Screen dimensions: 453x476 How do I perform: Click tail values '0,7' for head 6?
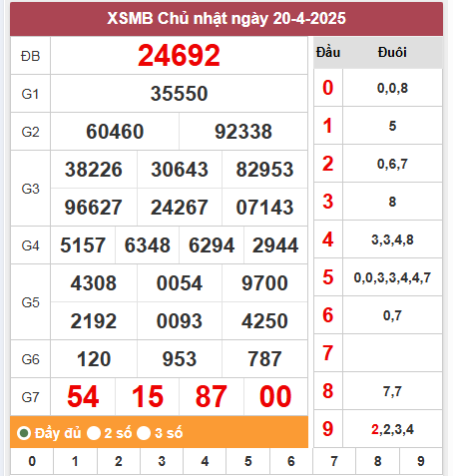tap(392, 315)
